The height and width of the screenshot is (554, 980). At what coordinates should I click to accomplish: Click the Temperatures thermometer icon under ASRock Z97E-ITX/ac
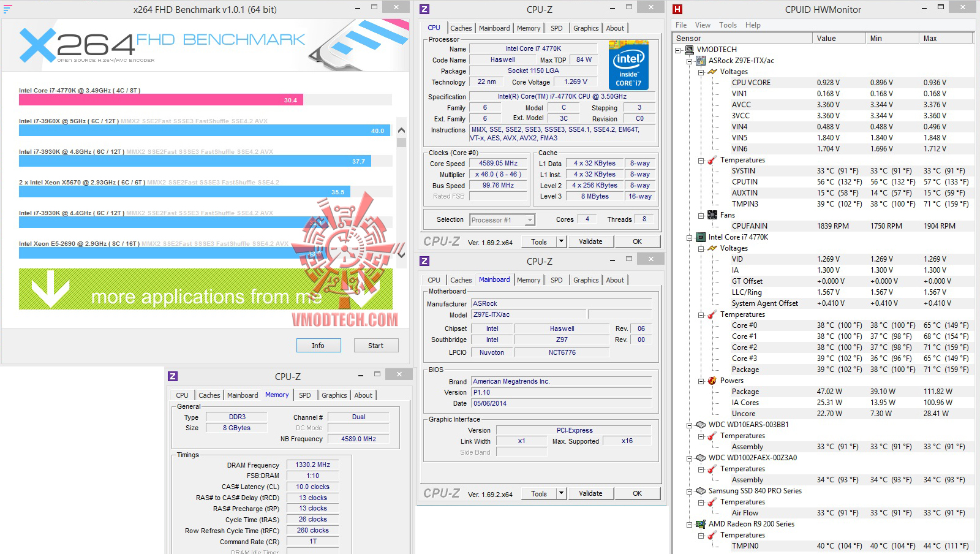(x=712, y=160)
